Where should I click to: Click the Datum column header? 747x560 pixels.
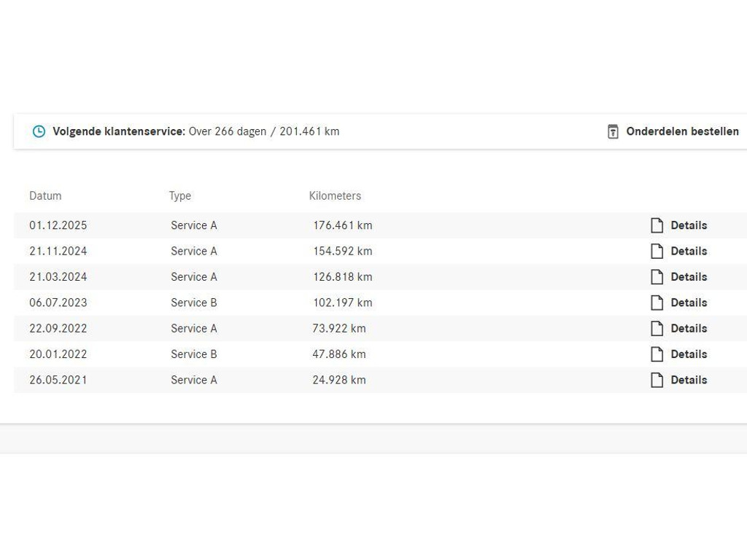tap(45, 196)
